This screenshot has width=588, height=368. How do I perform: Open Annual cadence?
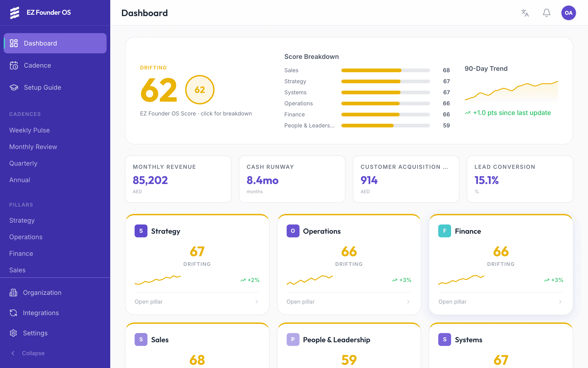pos(20,180)
